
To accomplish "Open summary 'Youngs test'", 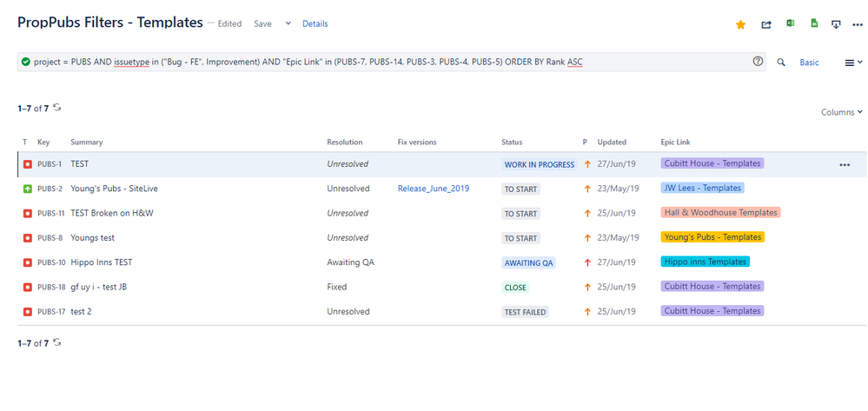I will pyautogui.click(x=92, y=237).
